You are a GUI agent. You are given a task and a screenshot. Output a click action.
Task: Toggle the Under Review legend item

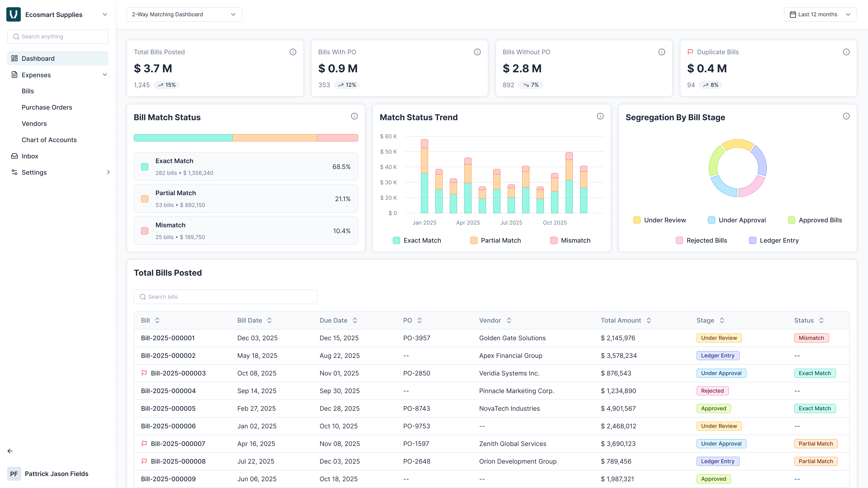659,220
